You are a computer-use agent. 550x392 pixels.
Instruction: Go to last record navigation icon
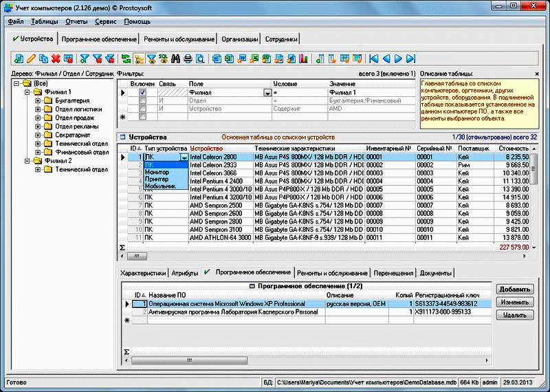click(411, 59)
